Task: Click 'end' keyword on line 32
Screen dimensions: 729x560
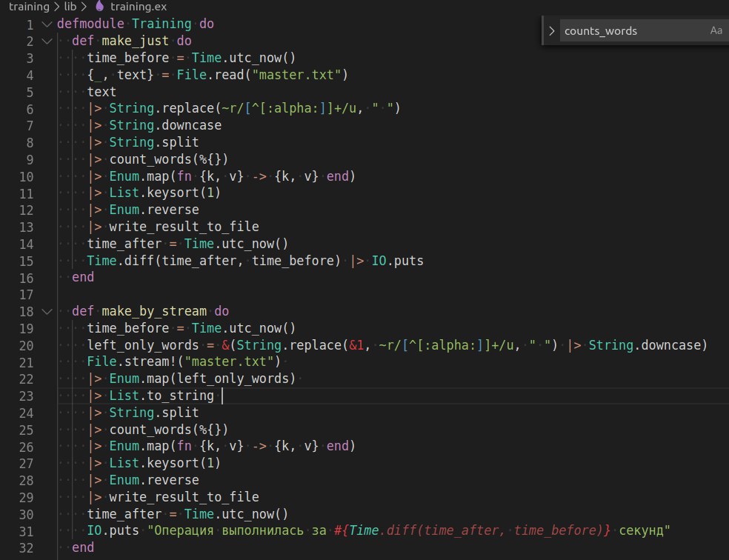Action: [83, 548]
